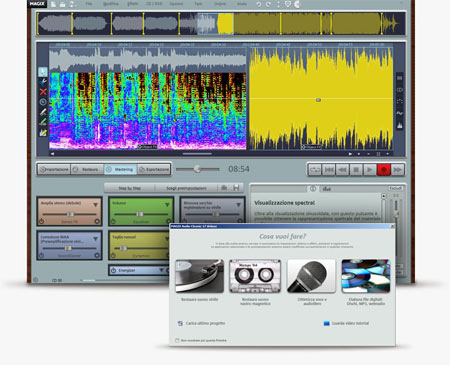The height and width of the screenshot is (365, 450).
Task: Click the red X delete tool
Action: point(43,92)
